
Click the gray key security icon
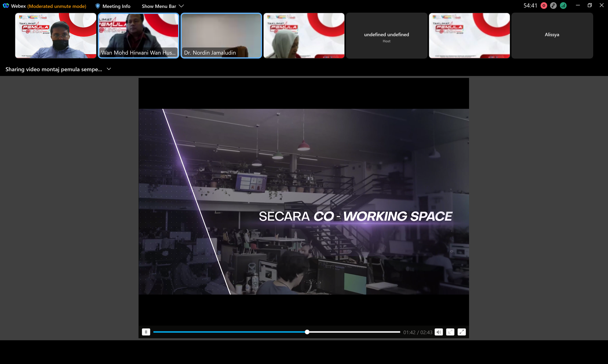pyautogui.click(x=553, y=6)
